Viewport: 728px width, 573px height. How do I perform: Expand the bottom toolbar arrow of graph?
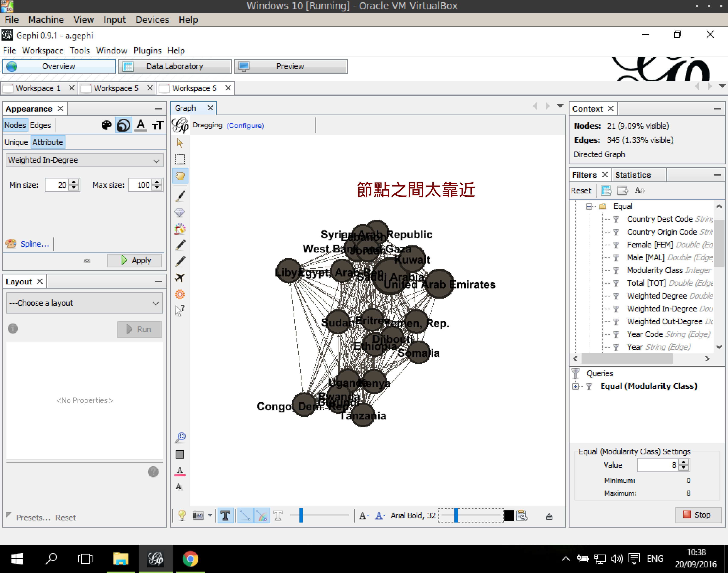549,517
